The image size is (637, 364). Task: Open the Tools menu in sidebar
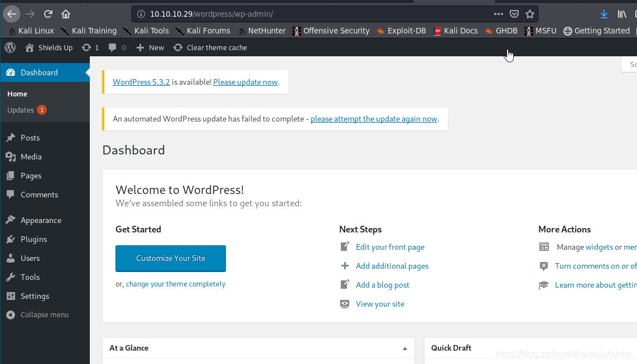(x=45, y=277)
